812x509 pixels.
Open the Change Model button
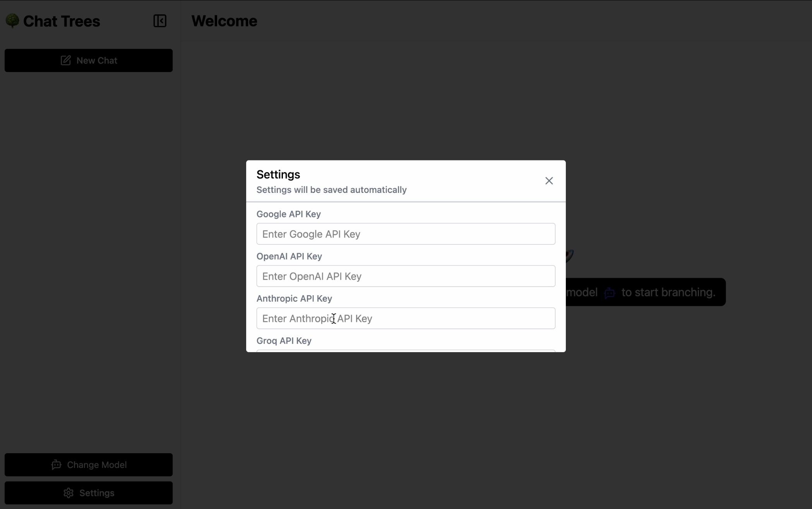[x=89, y=465]
